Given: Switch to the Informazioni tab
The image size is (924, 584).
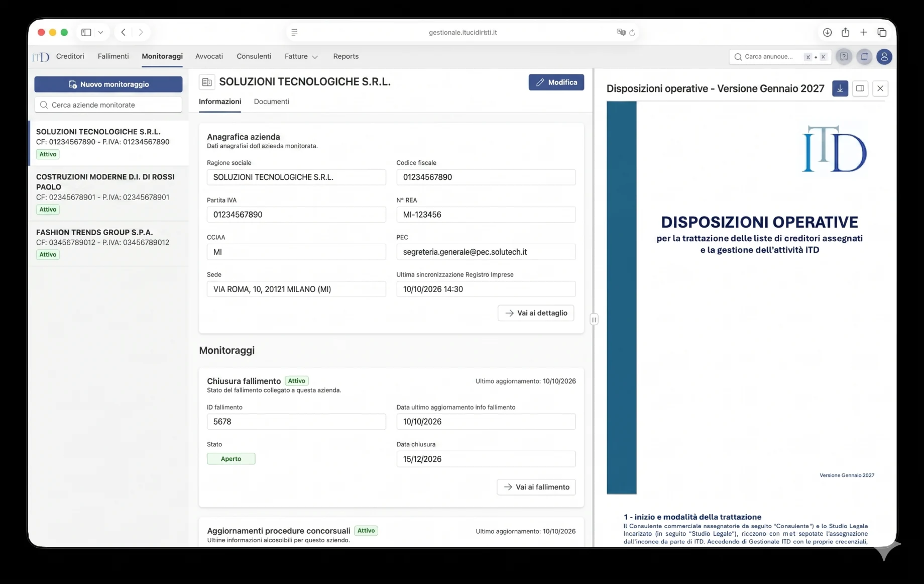Looking at the screenshot, I should click(x=220, y=102).
